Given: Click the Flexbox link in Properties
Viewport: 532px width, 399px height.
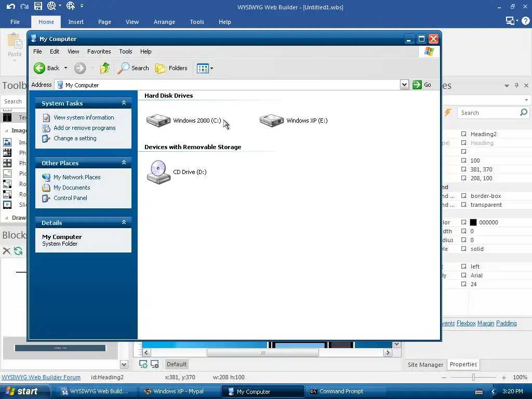Looking at the screenshot, I should click(x=466, y=323).
